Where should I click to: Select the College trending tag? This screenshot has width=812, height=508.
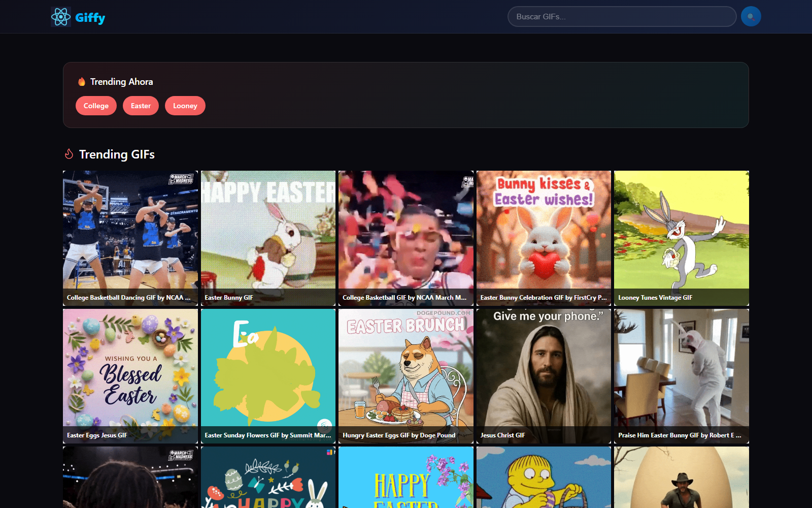pyautogui.click(x=96, y=106)
